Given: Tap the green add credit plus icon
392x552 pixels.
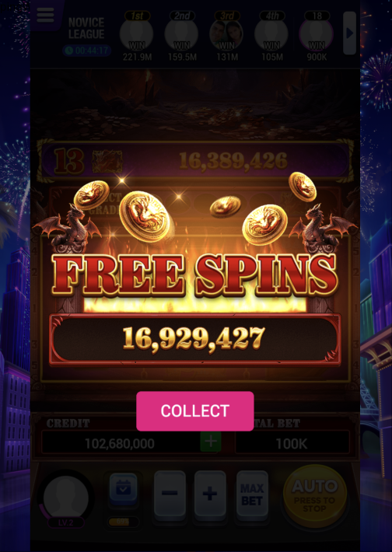Looking at the screenshot, I should [x=211, y=442].
